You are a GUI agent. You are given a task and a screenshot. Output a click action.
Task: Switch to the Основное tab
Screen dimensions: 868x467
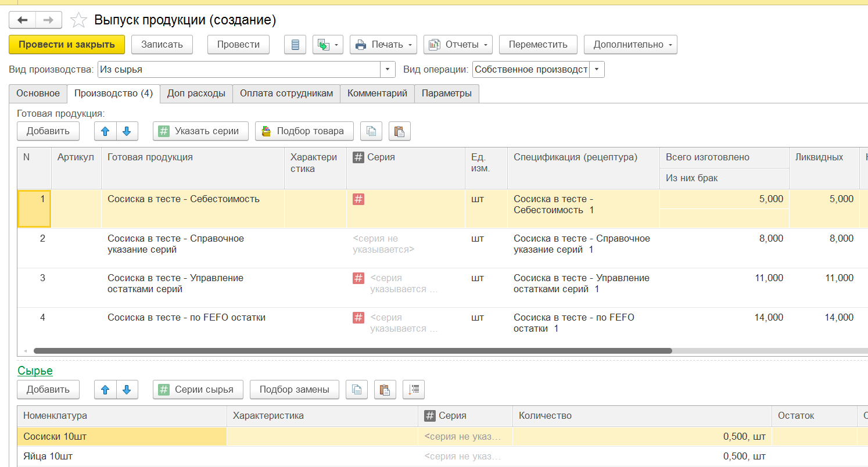[x=38, y=94]
